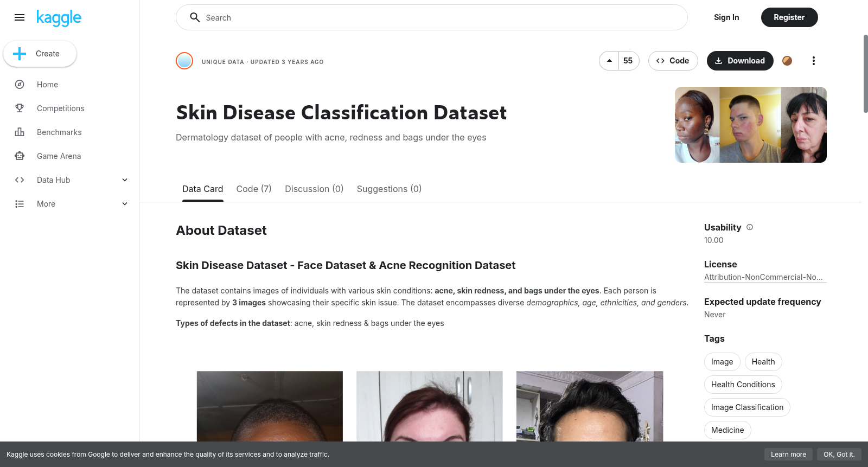Click the 'Never' update frequency value
Screen dimensions: 868x467
(x=714, y=315)
